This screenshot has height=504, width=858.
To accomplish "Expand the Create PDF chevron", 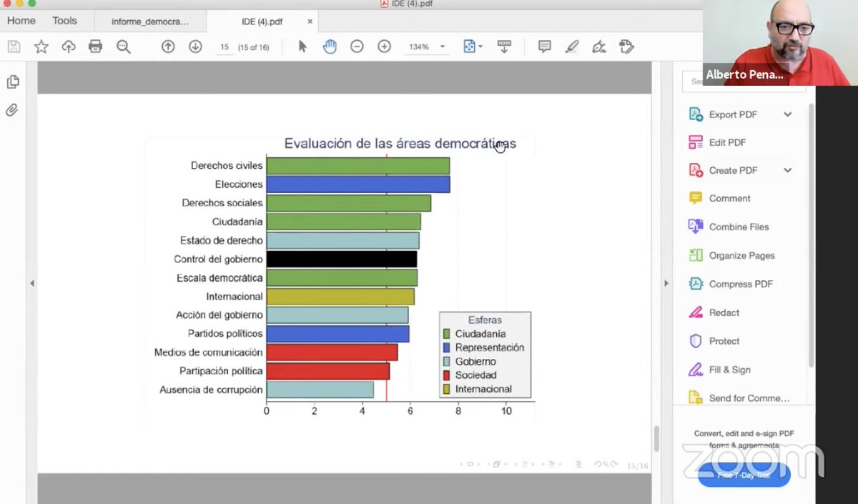I will click(x=787, y=170).
